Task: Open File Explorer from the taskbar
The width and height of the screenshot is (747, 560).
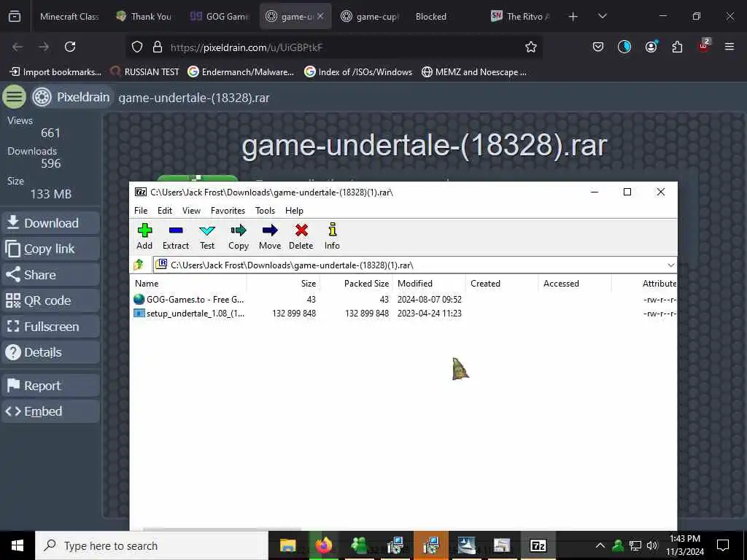Action: [287, 545]
